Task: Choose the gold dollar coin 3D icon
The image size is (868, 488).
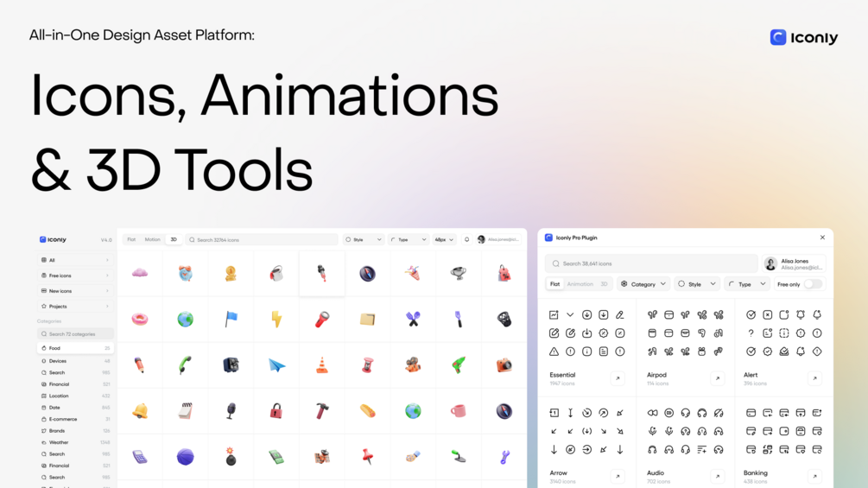Action: click(x=231, y=273)
